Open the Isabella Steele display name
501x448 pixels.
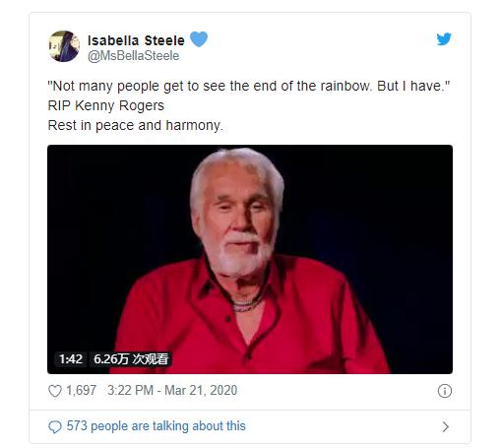click(136, 40)
